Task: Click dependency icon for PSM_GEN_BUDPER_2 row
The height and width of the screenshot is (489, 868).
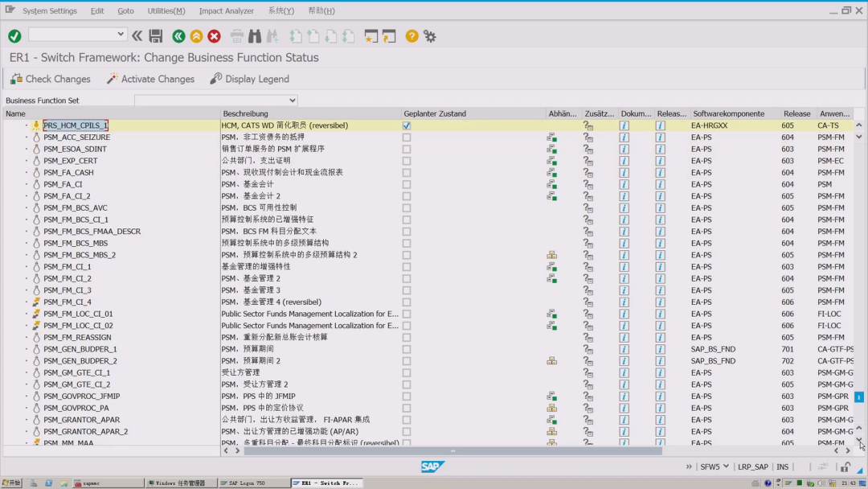Action: click(x=552, y=361)
